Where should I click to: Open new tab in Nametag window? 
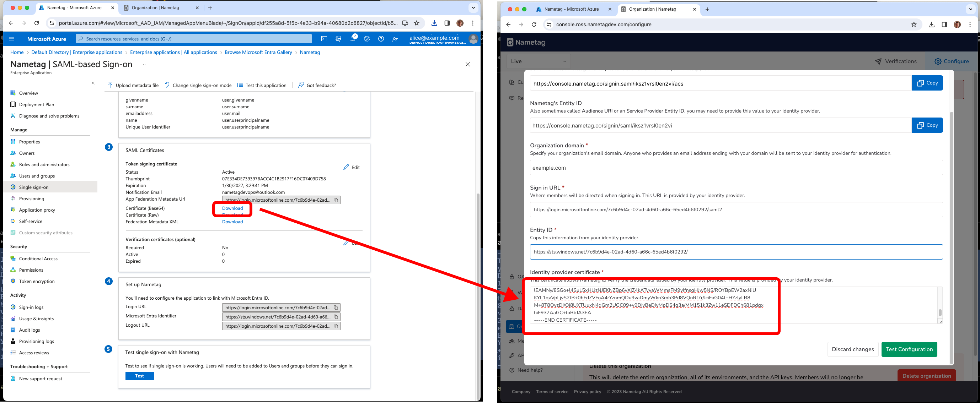(707, 9)
